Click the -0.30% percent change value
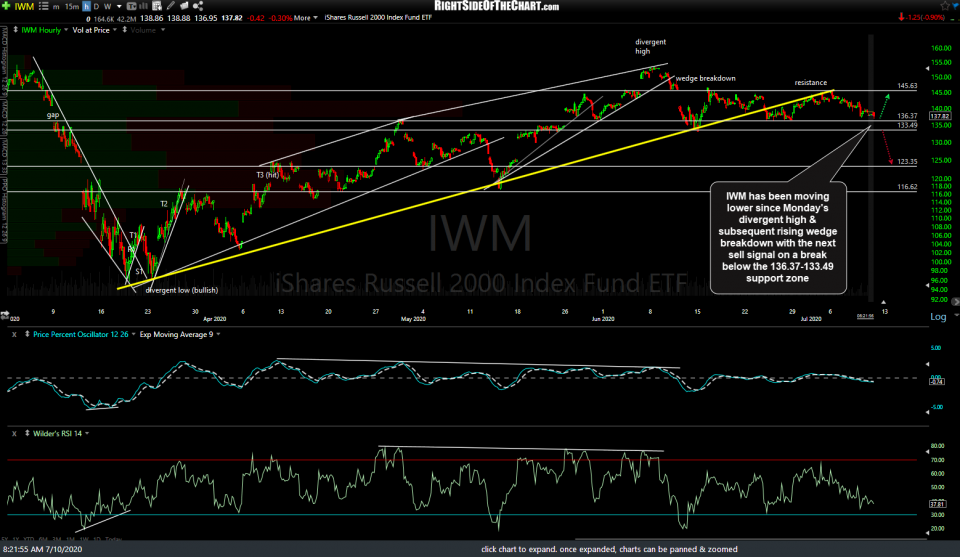The image size is (960, 557). point(281,18)
